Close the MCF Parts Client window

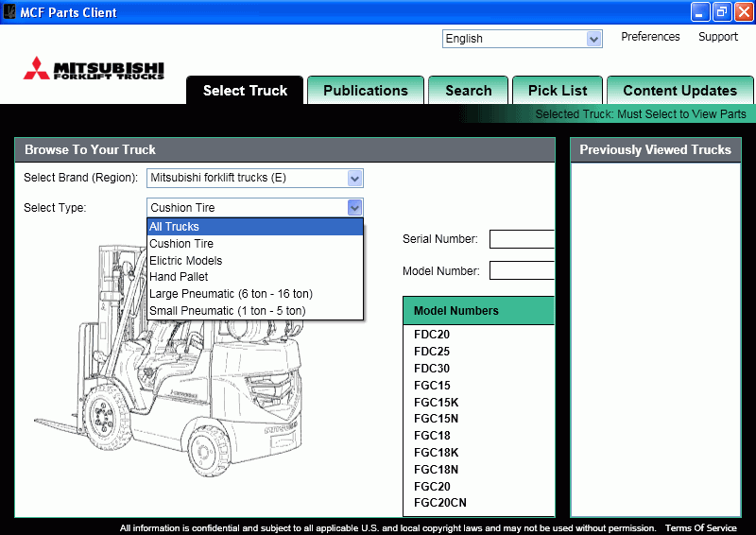click(x=744, y=12)
